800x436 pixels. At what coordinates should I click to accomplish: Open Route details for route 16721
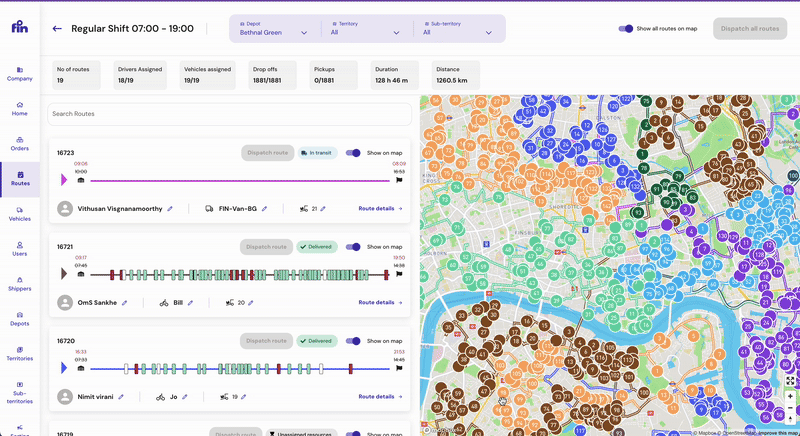pos(380,302)
